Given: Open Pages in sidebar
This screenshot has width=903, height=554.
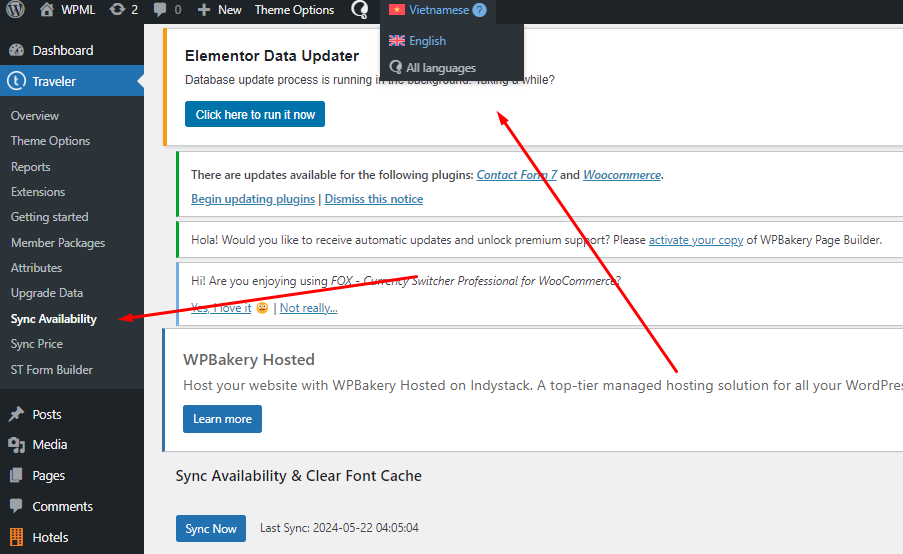Looking at the screenshot, I should point(48,476).
